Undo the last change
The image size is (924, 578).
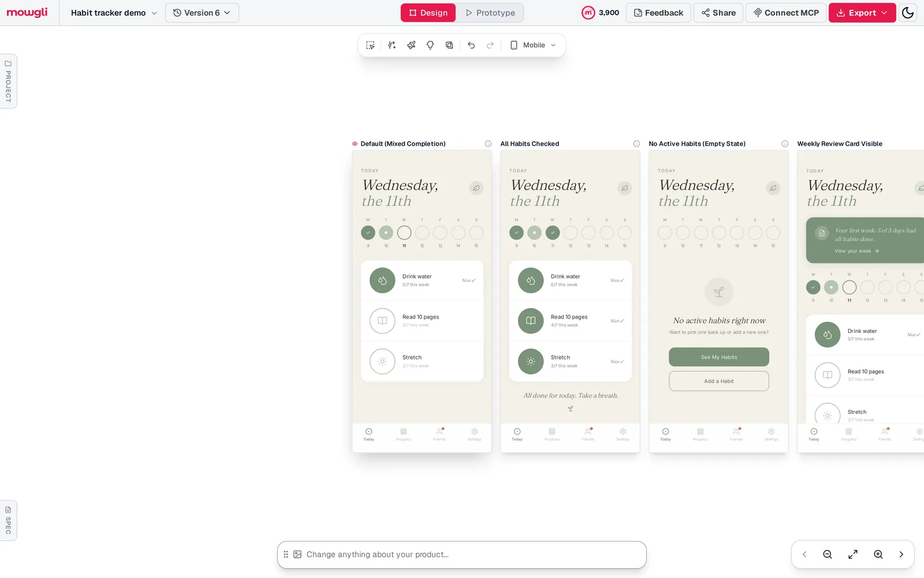(471, 45)
